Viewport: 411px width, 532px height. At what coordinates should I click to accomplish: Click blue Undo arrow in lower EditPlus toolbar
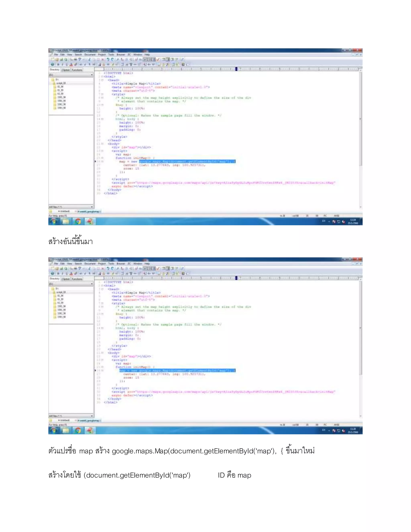[x=108, y=268]
